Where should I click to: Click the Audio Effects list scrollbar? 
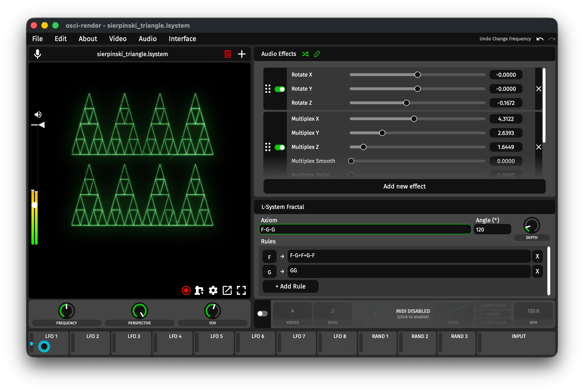(x=544, y=105)
